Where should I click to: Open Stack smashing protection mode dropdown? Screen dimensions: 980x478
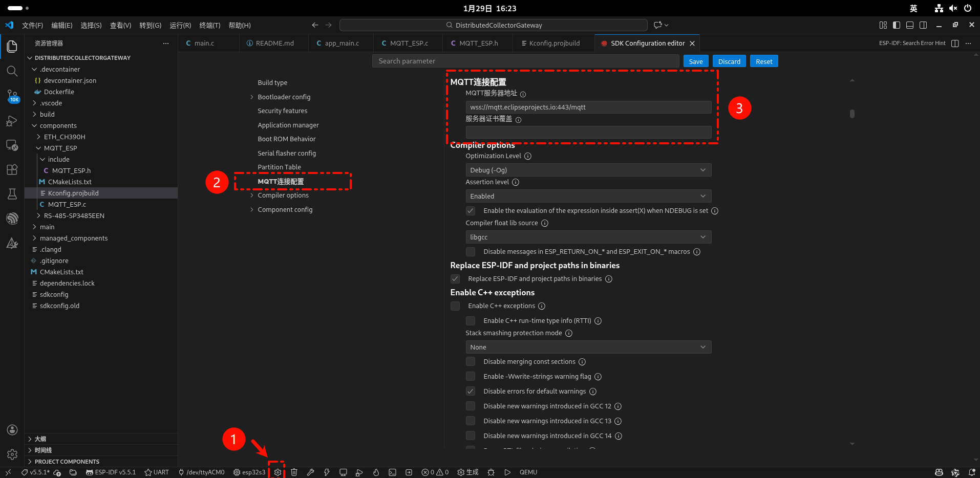pos(588,347)
